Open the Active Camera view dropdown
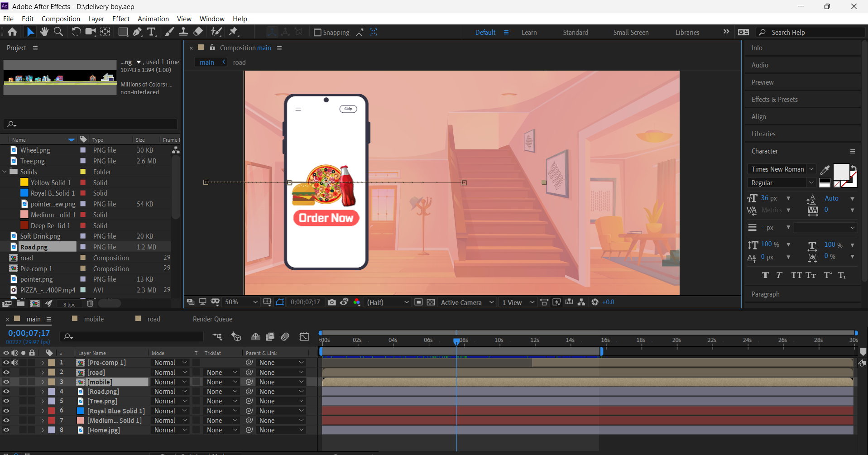 [466, 302]
